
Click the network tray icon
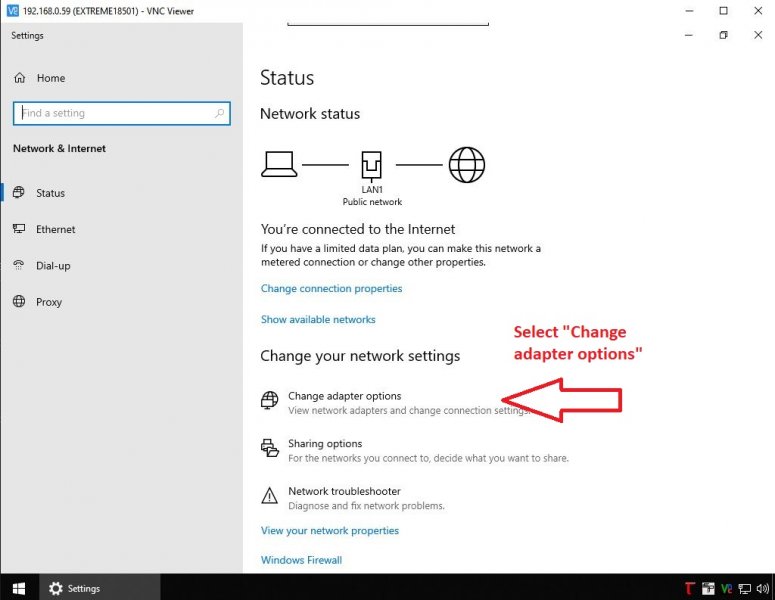[x=744, y=589]
